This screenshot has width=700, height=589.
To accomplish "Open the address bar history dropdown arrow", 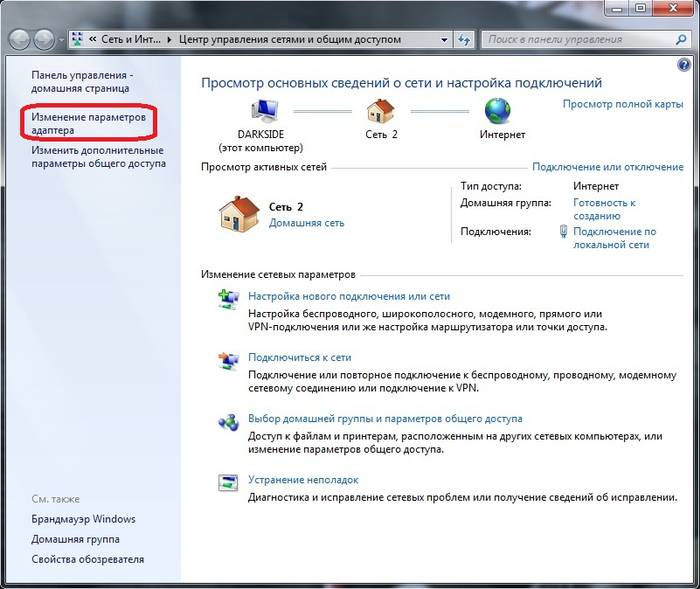I will [x=444, y=40].
